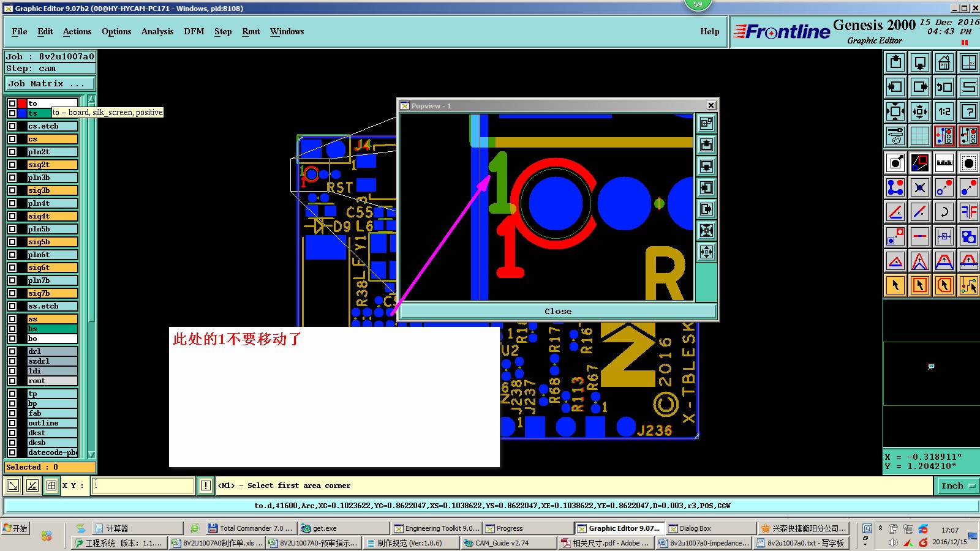Viewport: 980px width, 551px height.
Task: Select the polygon selection arrow tool
Action: pos(944,285)
